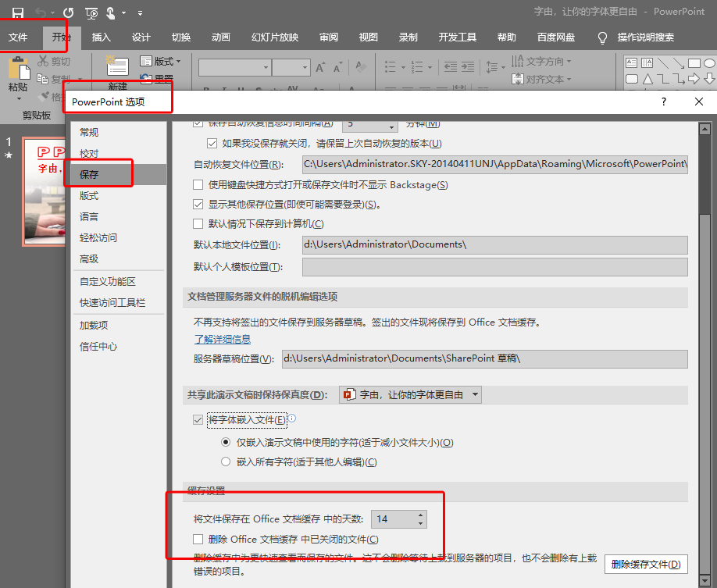The height and width of the screenshot is (588, 717).
Task: Click the numbered list icon
Action: (416, 67)
